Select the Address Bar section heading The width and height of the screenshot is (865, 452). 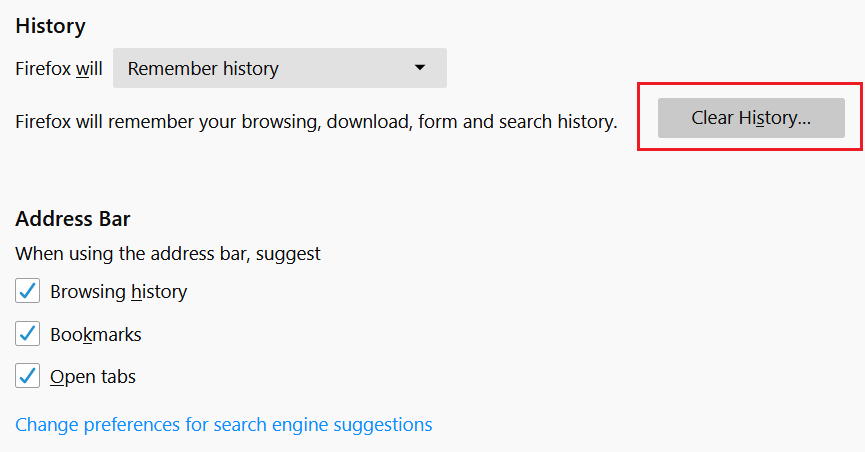[73, 218]
